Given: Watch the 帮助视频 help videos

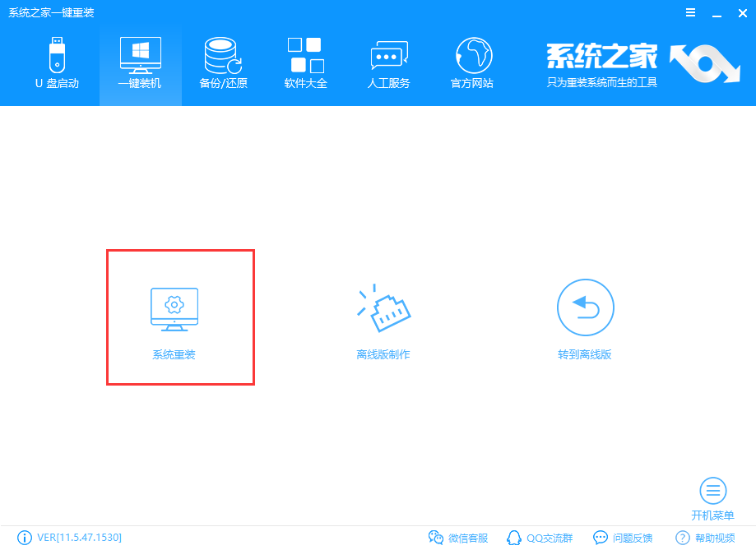Looking at the screenshot, I should click(703, 538).
